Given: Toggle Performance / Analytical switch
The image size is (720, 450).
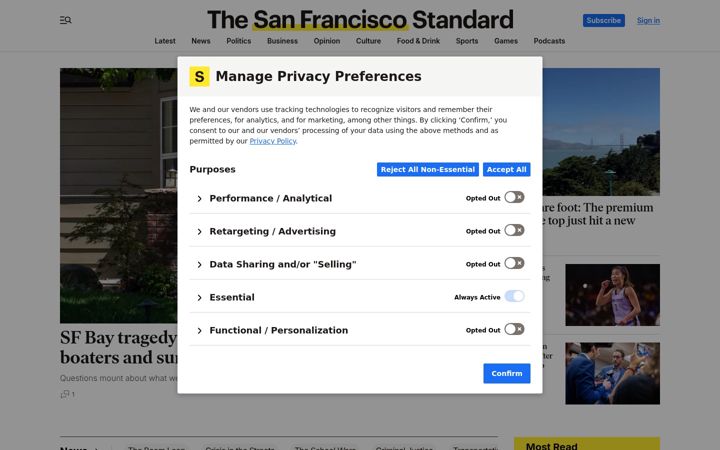Looking at the screenshot, I should tap(514, 197).
